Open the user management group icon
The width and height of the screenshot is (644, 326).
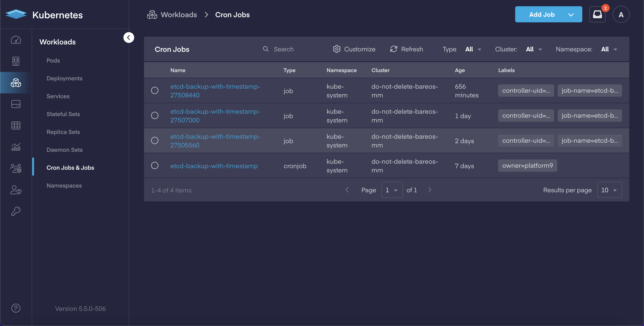click(x=16, y=168)
